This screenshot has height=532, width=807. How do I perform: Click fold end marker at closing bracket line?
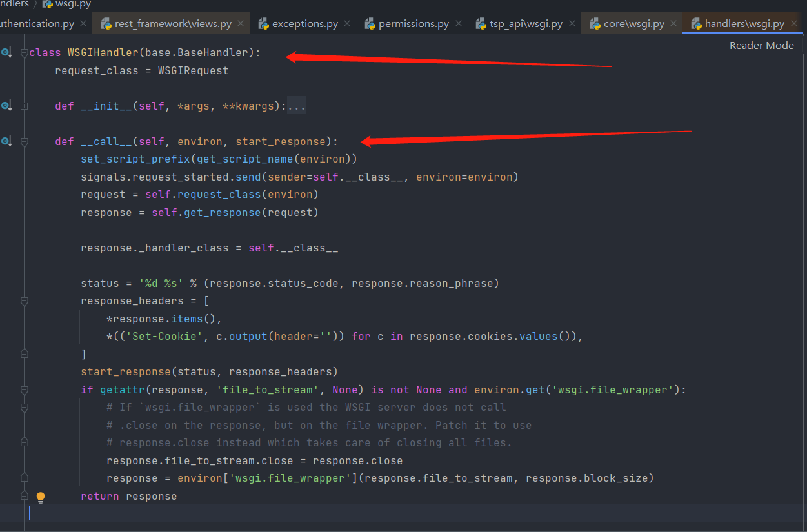coord(25,354)
